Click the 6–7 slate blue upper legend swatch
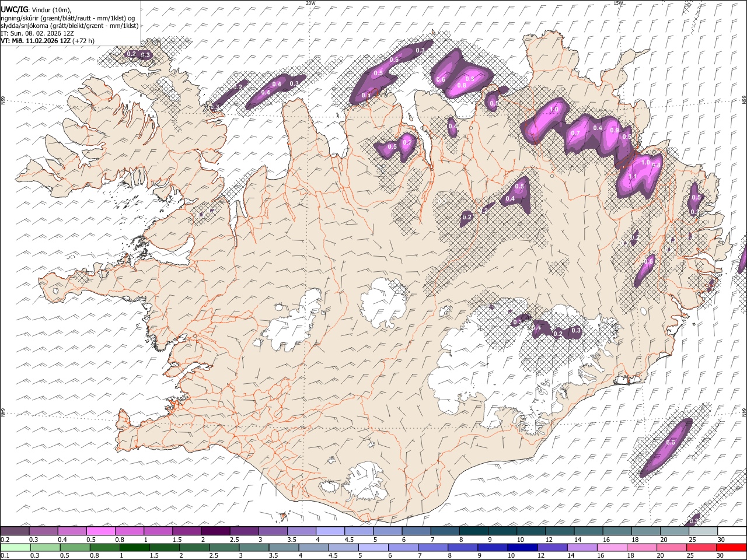Viewport: 747px width, 560px height. [416, 531]
